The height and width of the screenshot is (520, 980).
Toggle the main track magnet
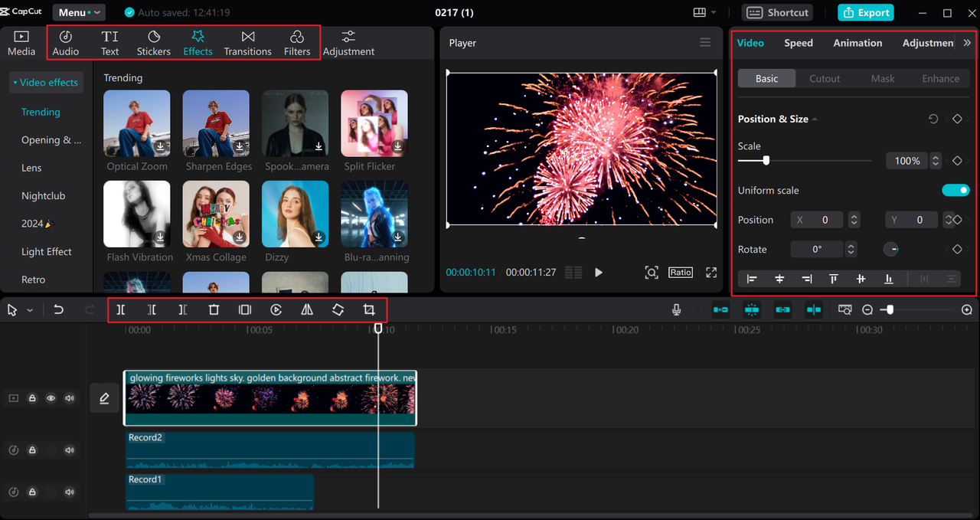pyautogui.click(x=720, y=310)
